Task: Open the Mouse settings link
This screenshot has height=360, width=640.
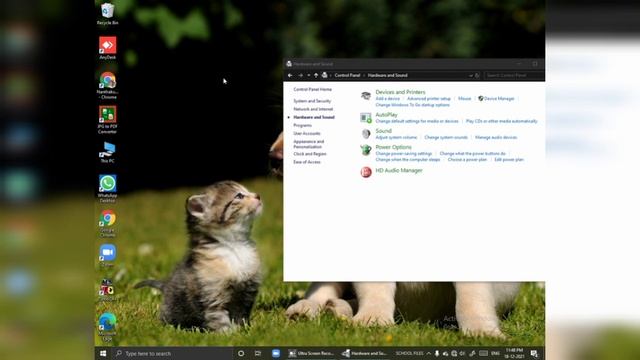Action: click(x=464, y=99)
